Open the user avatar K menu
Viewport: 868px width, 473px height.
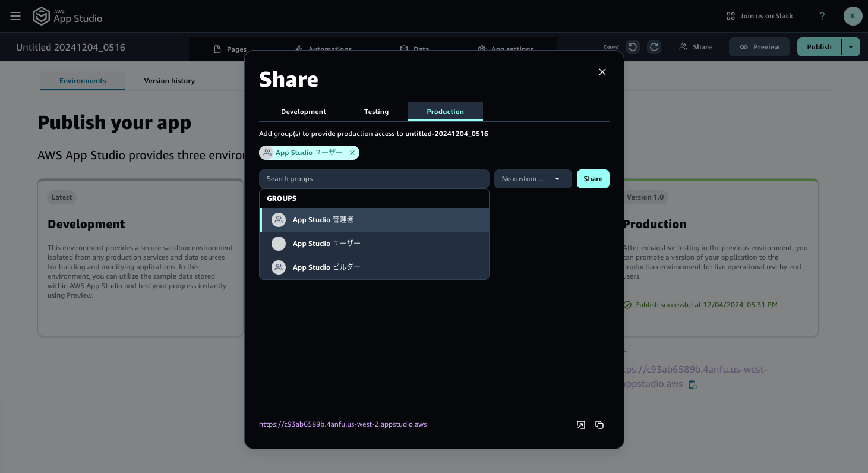[x=853, y=16]
